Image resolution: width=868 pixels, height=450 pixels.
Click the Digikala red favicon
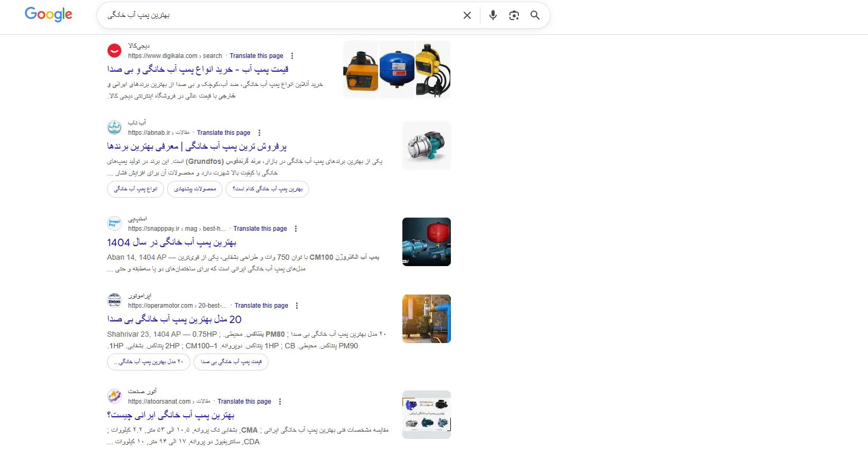pyautogui.click(x=114, y=51)
